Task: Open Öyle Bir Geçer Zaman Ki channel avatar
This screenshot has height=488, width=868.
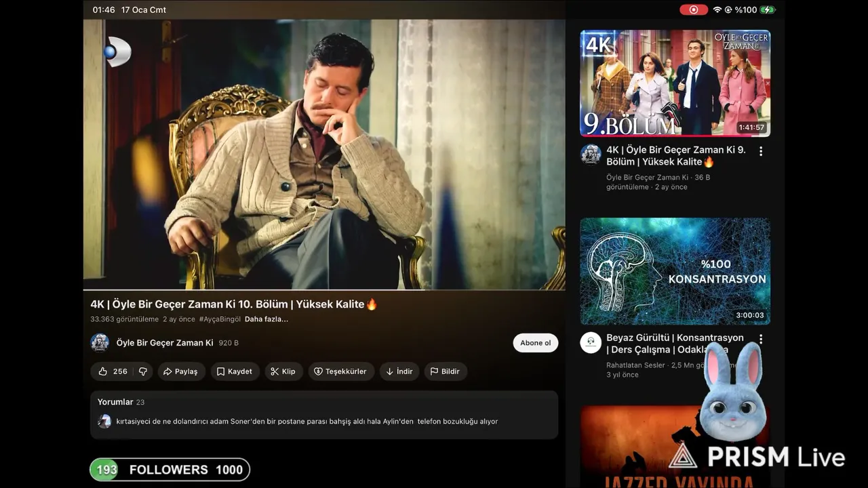Action: (x=100, y=343)
